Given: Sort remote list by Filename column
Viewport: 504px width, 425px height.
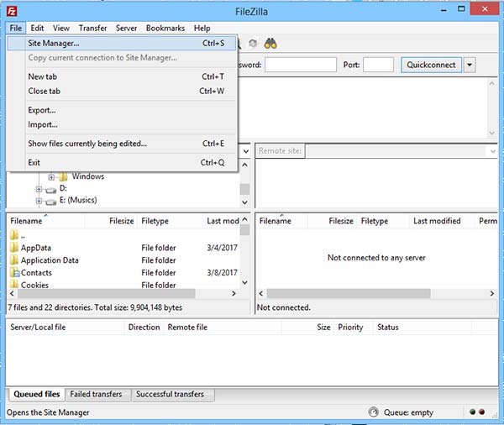Looking at the screenshot, I should [x=281, y=221].
